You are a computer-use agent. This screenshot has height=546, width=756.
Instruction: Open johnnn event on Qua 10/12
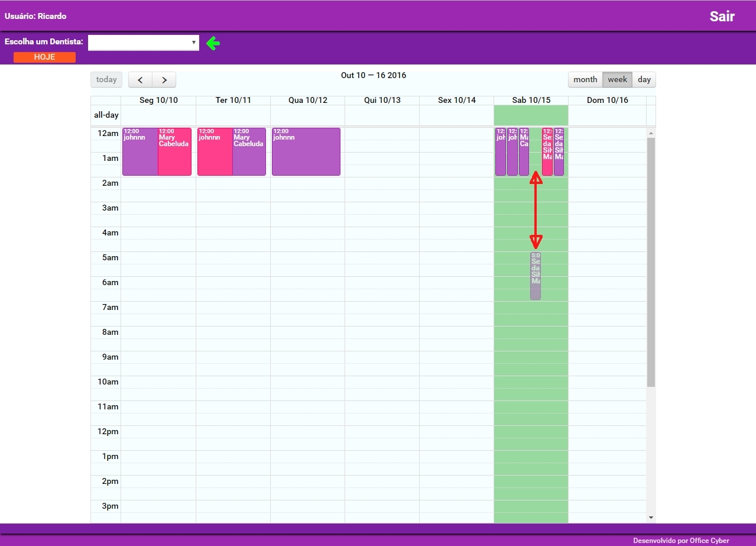coord(306,151)
